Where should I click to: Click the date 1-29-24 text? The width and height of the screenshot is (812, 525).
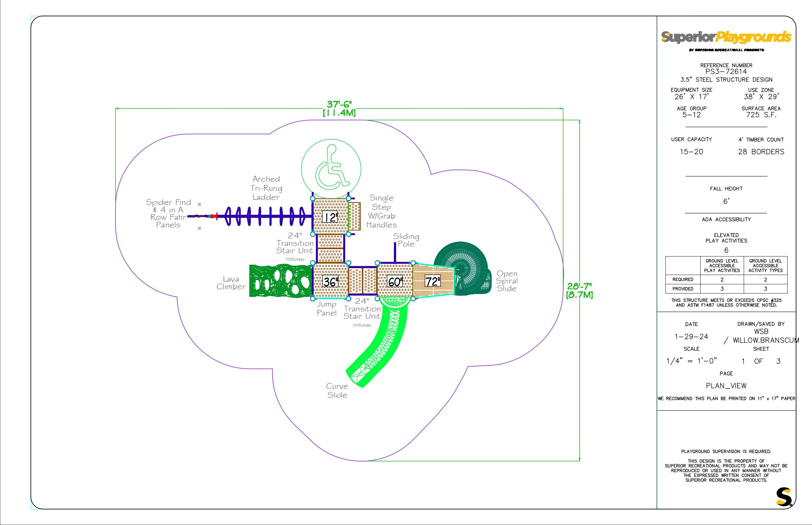(x=691, y=337)
